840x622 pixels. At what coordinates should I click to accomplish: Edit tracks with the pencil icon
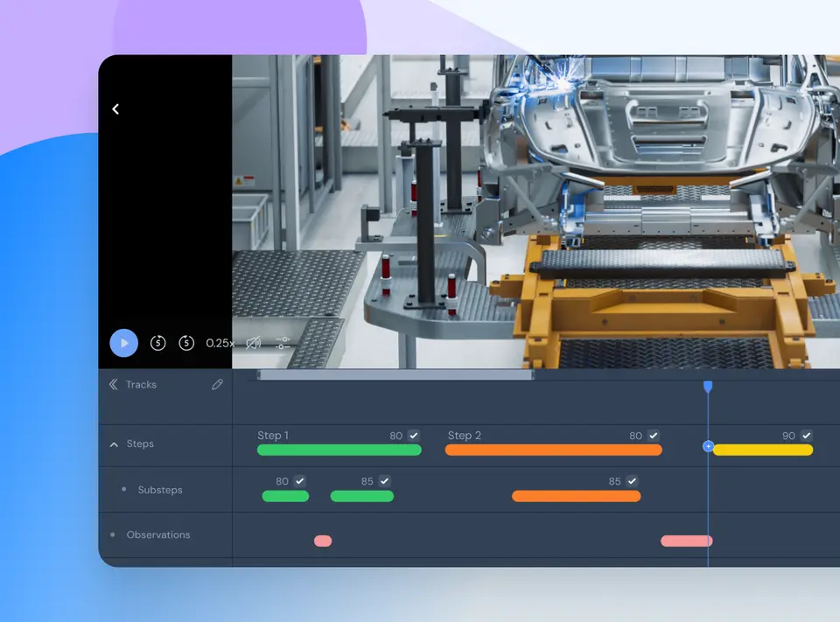pyautogui.click(x=217, y=384)
